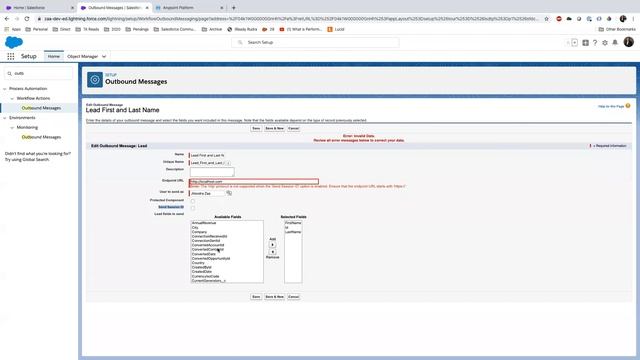Open Guidance Center icon next to Help

pyautogui.click(x=585, y=42)
